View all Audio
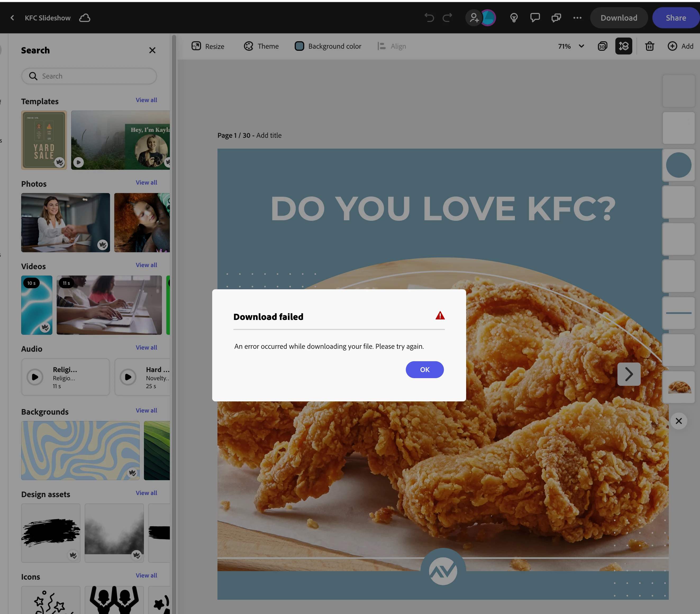The image size is (700, 614). (x=146, y=347)
